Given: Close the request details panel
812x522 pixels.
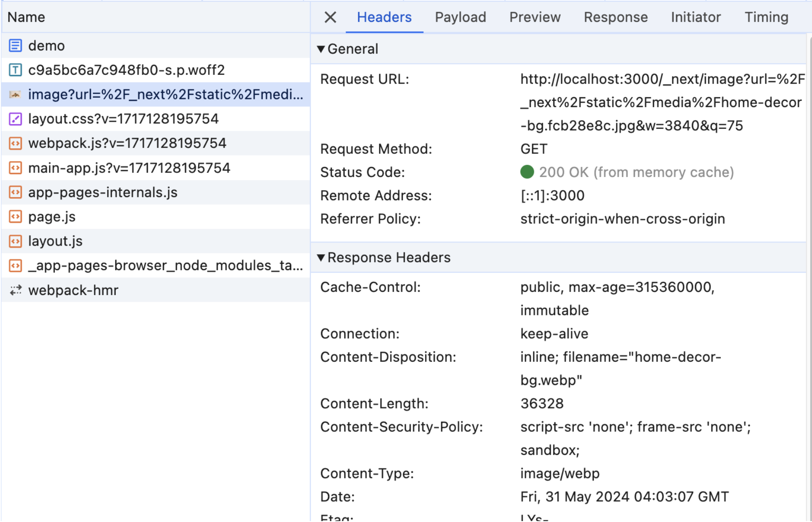Looking at the screenshot, I should tap(330, 17).
